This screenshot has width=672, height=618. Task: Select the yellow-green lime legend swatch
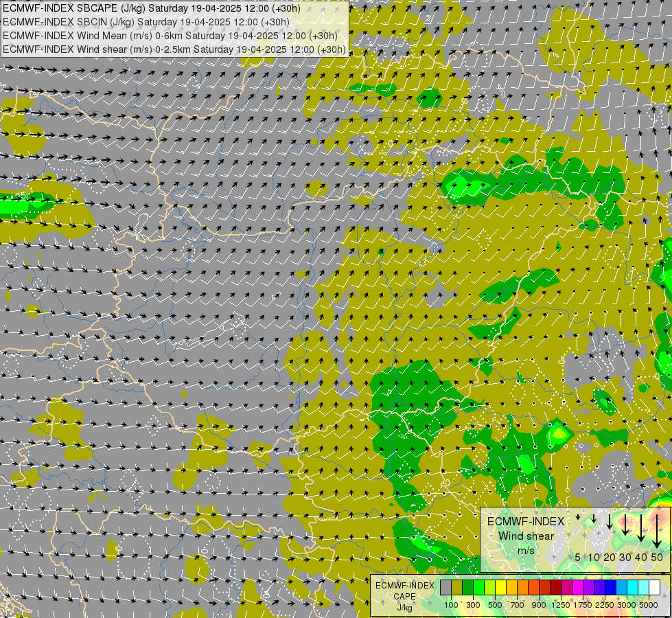coord(490,587)
